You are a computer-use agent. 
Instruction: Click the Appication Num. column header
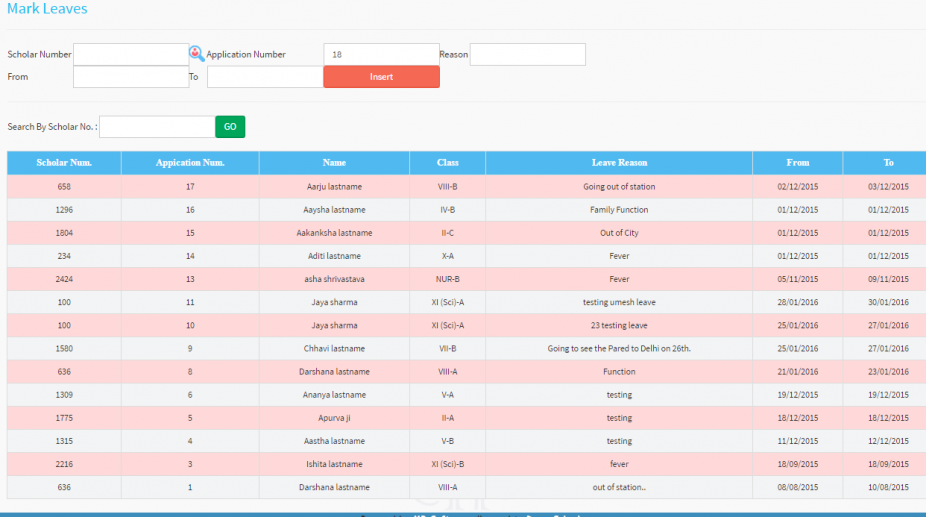tap(190, 163)
